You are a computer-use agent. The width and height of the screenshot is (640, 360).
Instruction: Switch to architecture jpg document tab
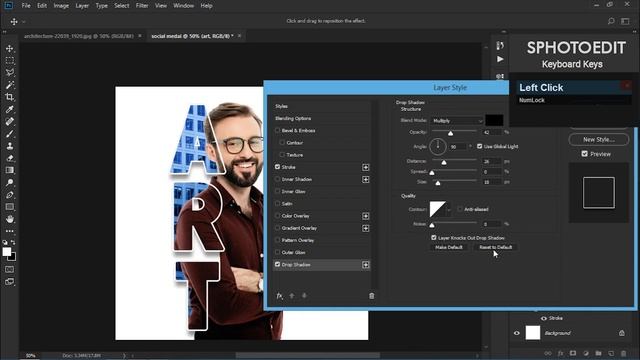(79, 36)
